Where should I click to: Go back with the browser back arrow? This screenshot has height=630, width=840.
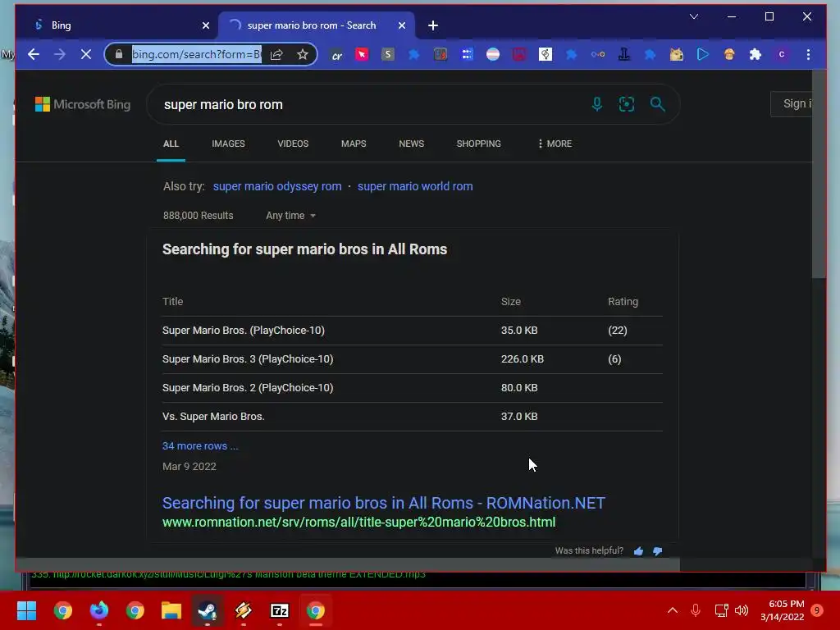pyautogui.click(x=34, y=54)
